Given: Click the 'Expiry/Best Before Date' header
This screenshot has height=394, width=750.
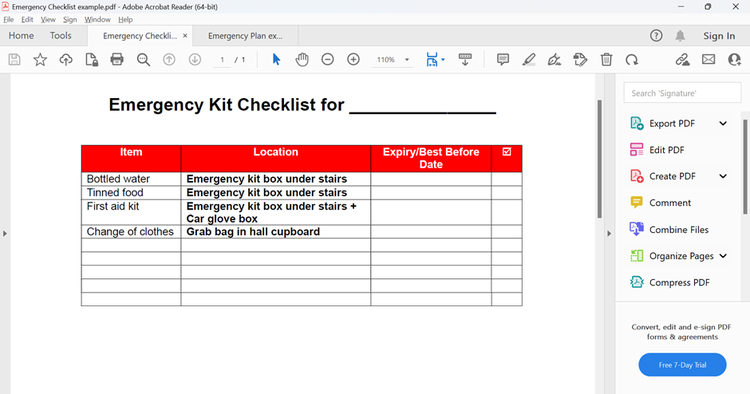Looking at the screenshot, I should pos(431,158).
